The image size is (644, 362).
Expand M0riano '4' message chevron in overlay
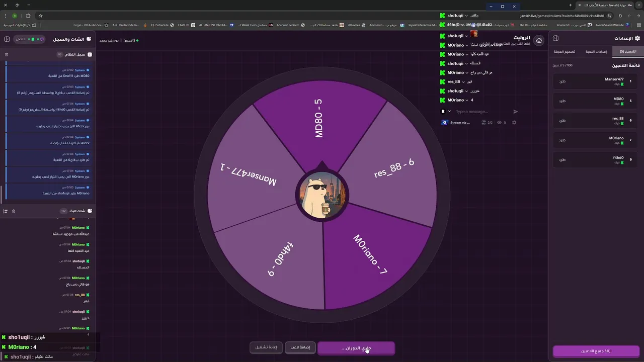(466, 100)
